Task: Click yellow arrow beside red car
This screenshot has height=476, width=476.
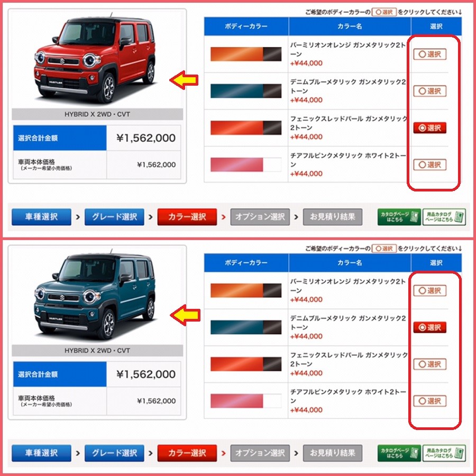Action: (x=184, y=80)
